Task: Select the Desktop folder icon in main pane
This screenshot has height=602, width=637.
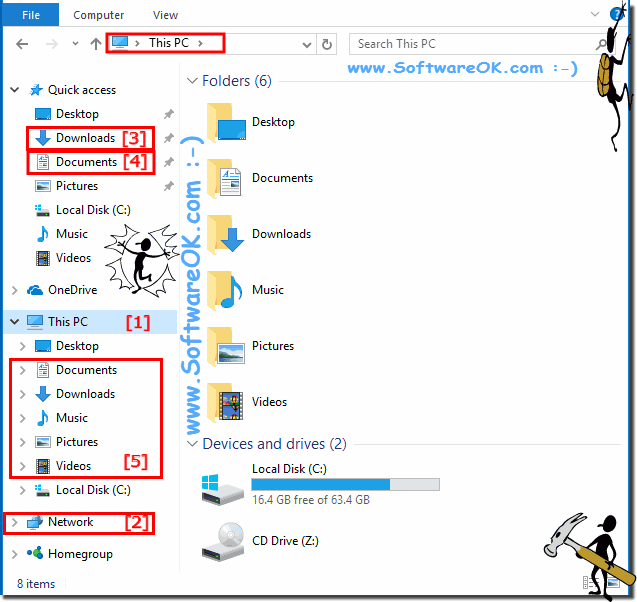Action: click(226, 122)
